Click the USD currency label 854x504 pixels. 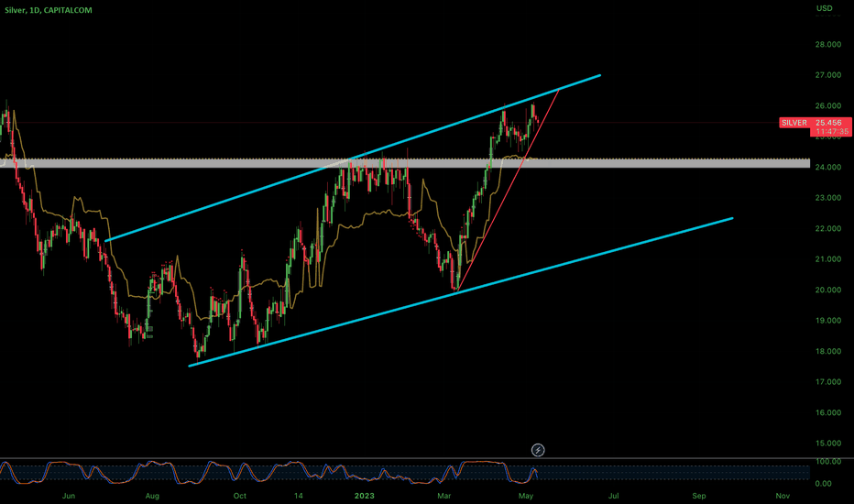click(x=824, y=8)
